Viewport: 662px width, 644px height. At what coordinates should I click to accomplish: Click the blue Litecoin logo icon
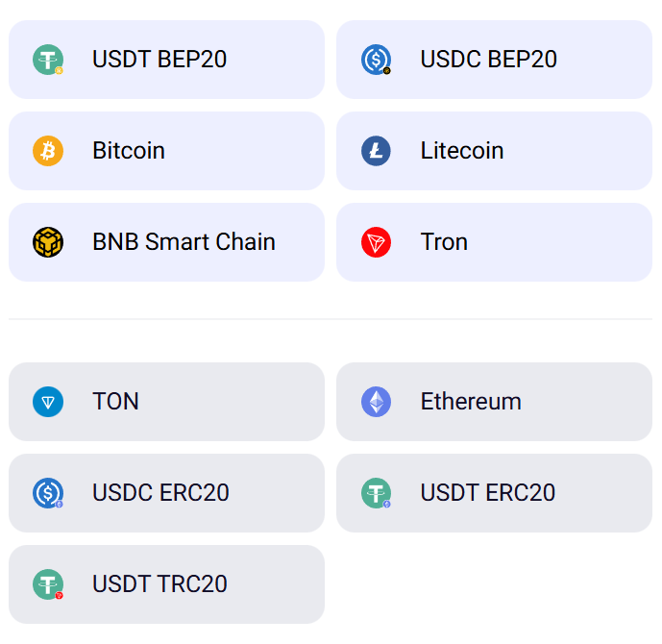pyautogui.click(x=376, y=151)
